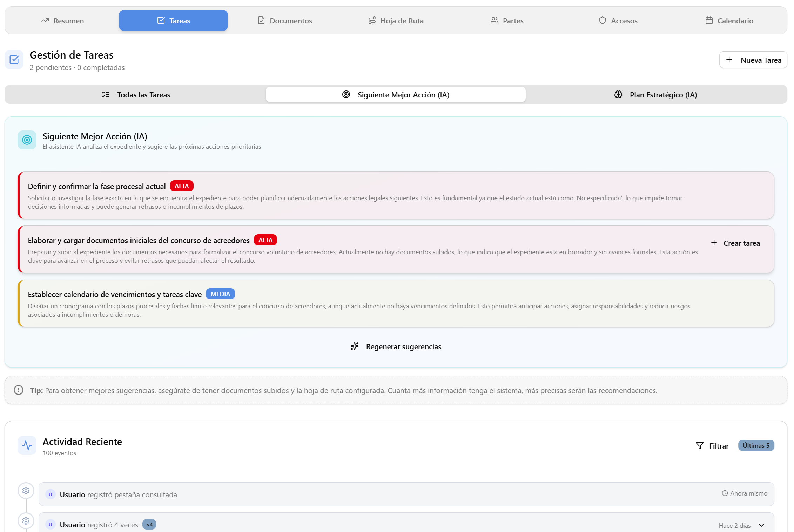
Task: Select the Tareas tab
Action: [173, 20]
